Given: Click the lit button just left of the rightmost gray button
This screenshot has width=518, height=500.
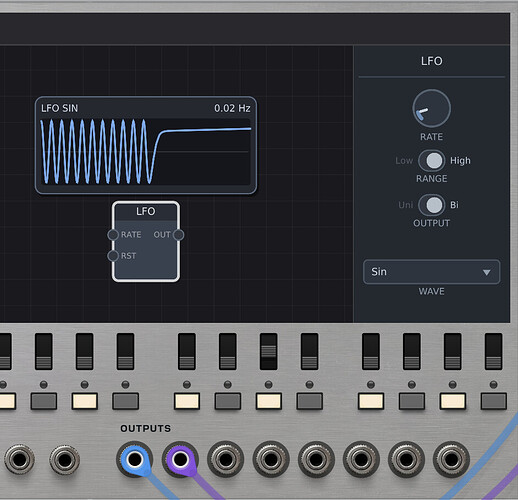Looking at the screenshot, I should pos(453,401).
